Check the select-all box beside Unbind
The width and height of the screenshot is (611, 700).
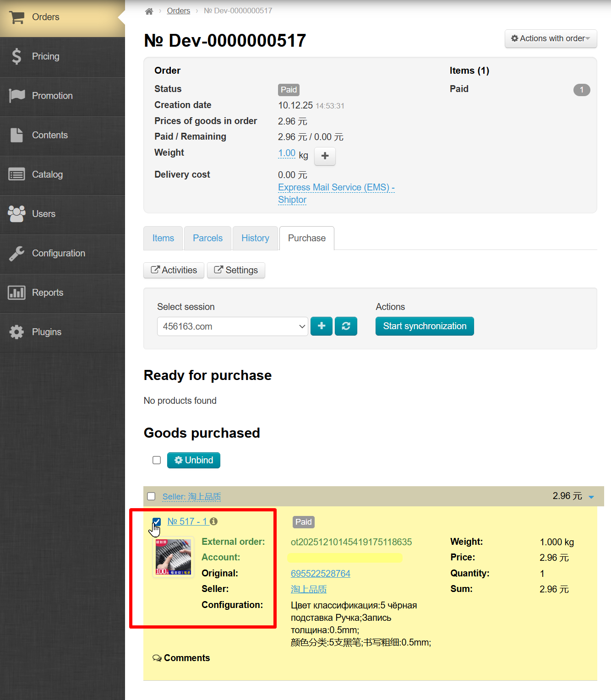point(157,460)
